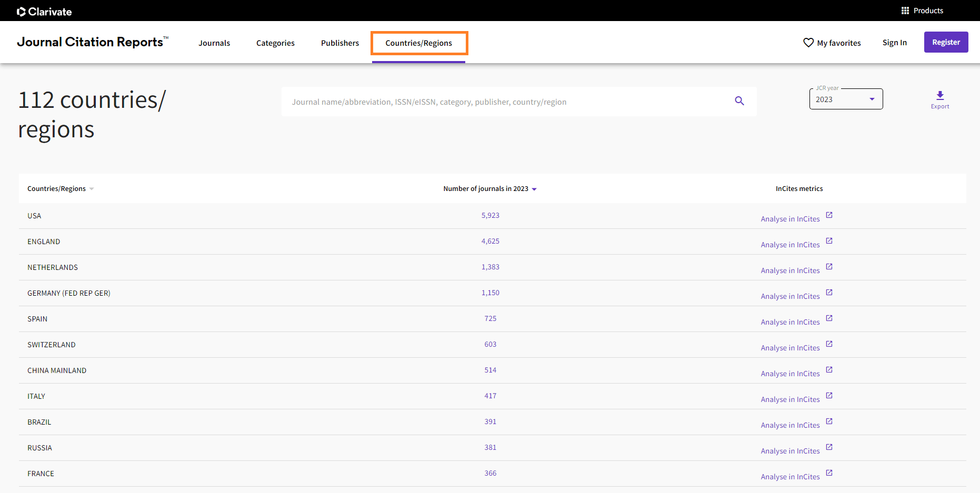
Task: Select the CHINA MAINLAND name
Action: click(x=57, y=370)
